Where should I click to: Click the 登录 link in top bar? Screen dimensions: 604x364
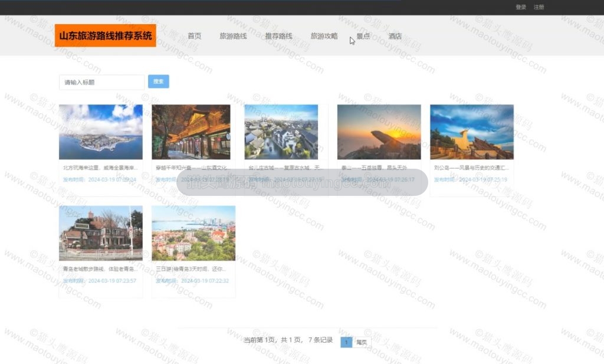[521, 7]
